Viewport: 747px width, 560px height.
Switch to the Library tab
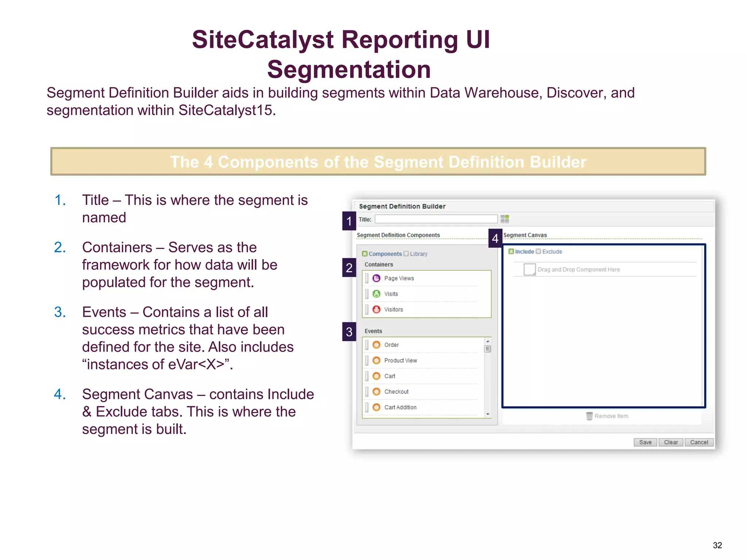click(415, 254)
